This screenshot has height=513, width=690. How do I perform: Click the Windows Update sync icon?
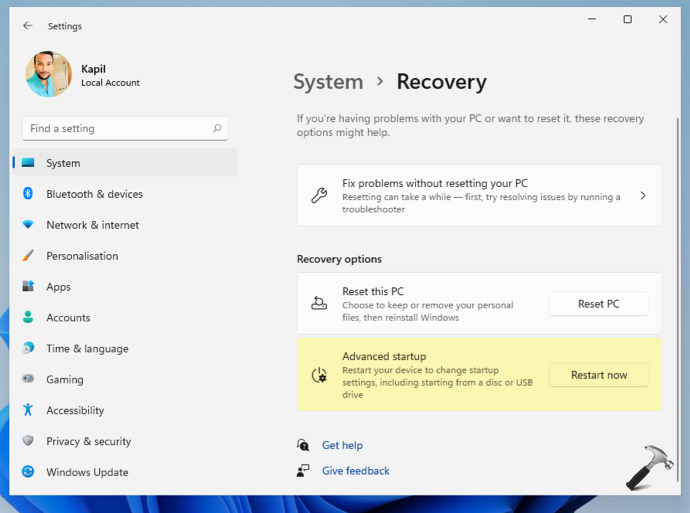click(x=28, y=473)
